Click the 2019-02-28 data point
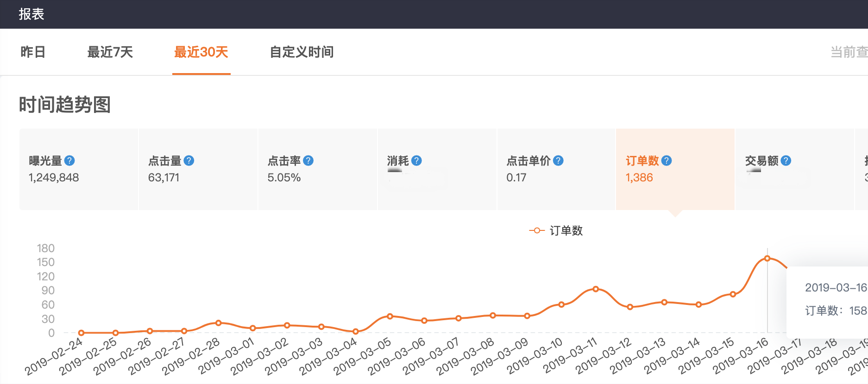 click(x=218, y=323)
